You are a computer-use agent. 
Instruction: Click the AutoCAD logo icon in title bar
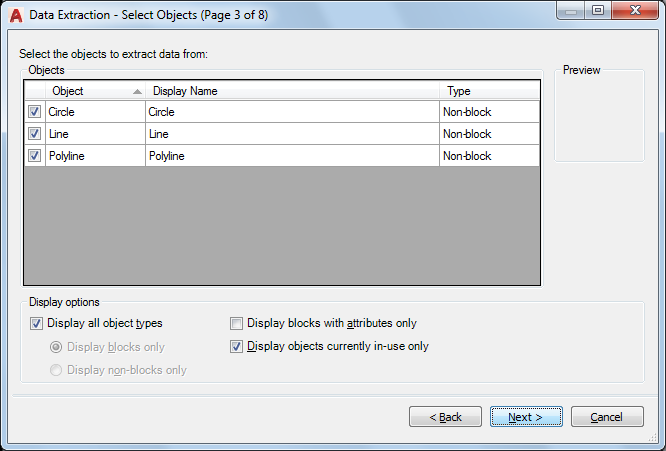pos(15,15)
